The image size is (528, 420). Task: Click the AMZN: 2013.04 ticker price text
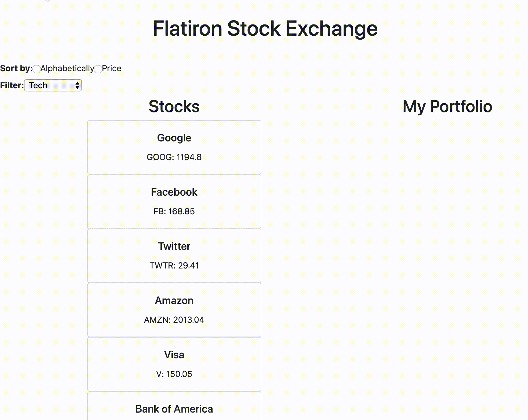174,320
